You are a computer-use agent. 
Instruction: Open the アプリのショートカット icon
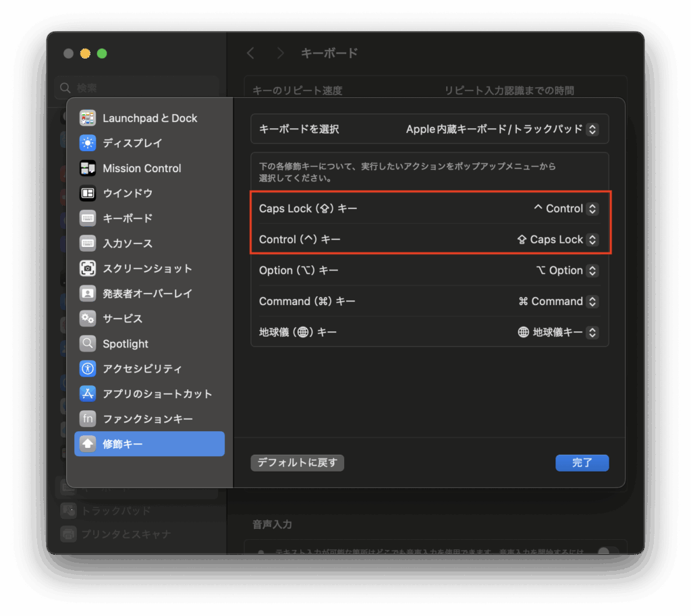[88, 393]
